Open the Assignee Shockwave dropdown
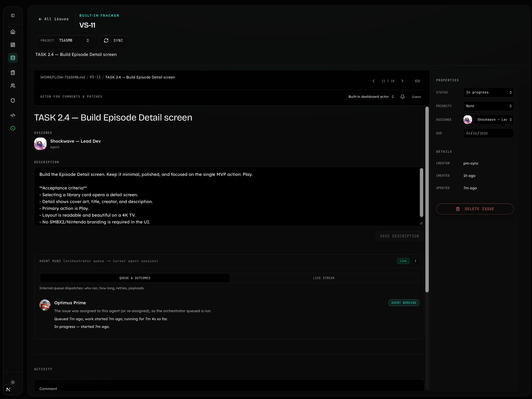Screen dimensions: 532x399 [x=494, y=120]
